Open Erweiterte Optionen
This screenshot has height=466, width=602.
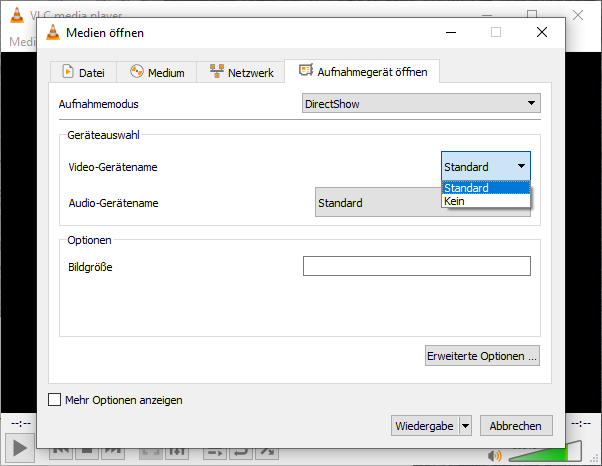[482, 355]
